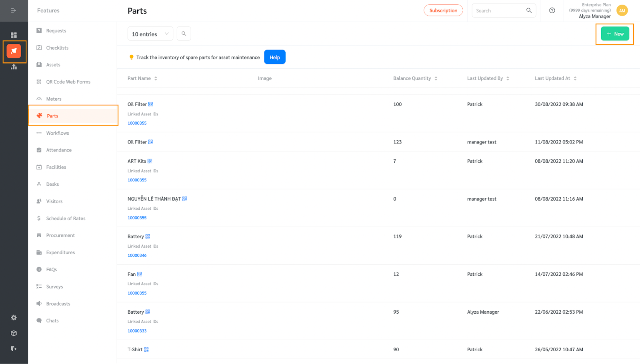The image size is (640, 364).
Task: Click the QR code icon beside ART Kits
Action: 150,161
